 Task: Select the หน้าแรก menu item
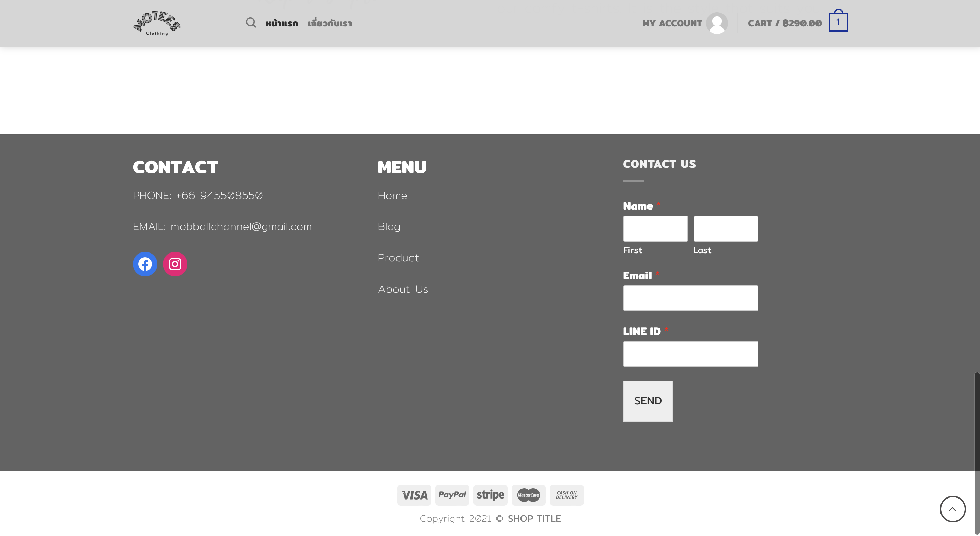(x=281, y=24)
